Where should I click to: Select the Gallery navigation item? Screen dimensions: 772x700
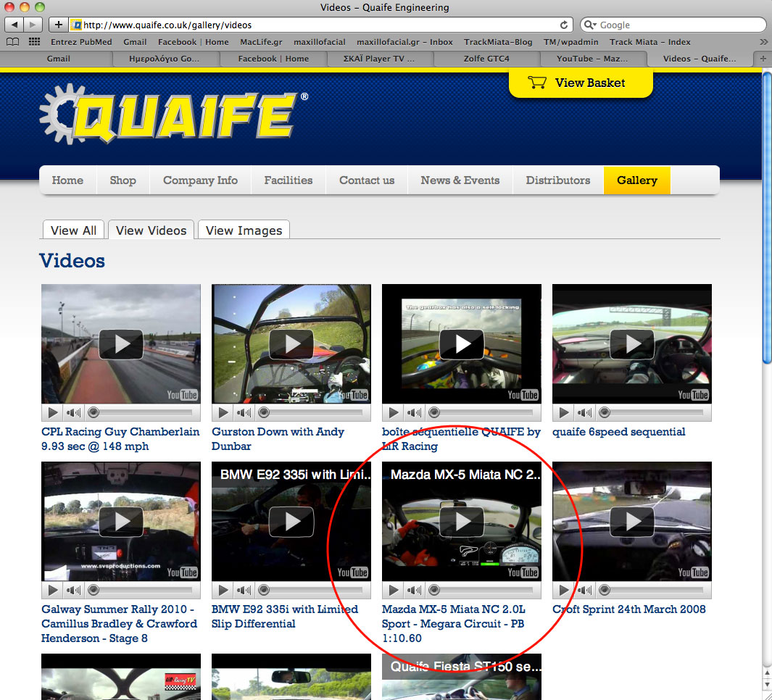click(637, 180)
